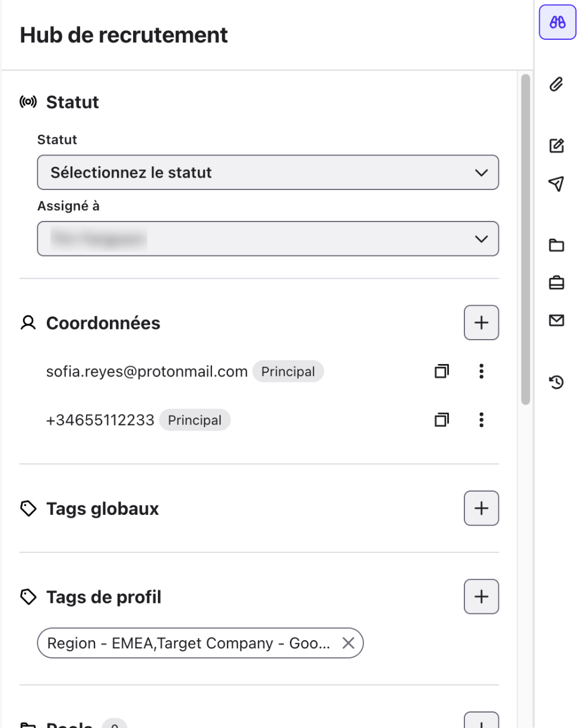
Task: Open the history clock icon
Action: 556,382
